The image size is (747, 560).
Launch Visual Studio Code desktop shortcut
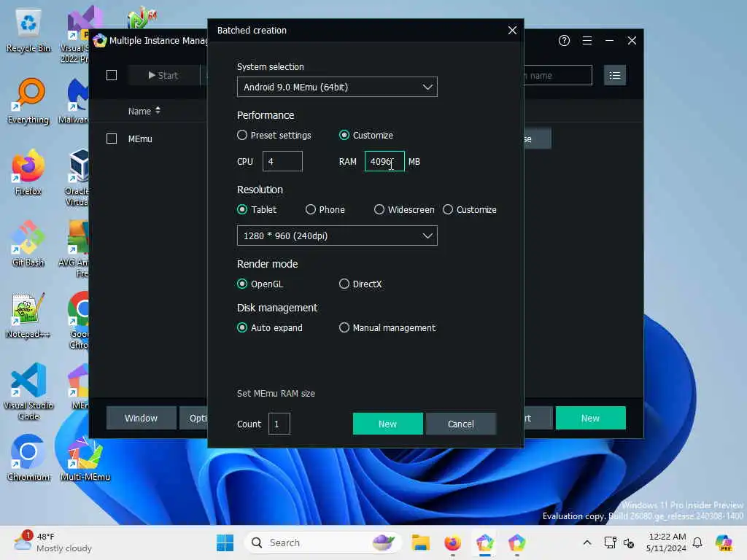(x=28, y=392)
